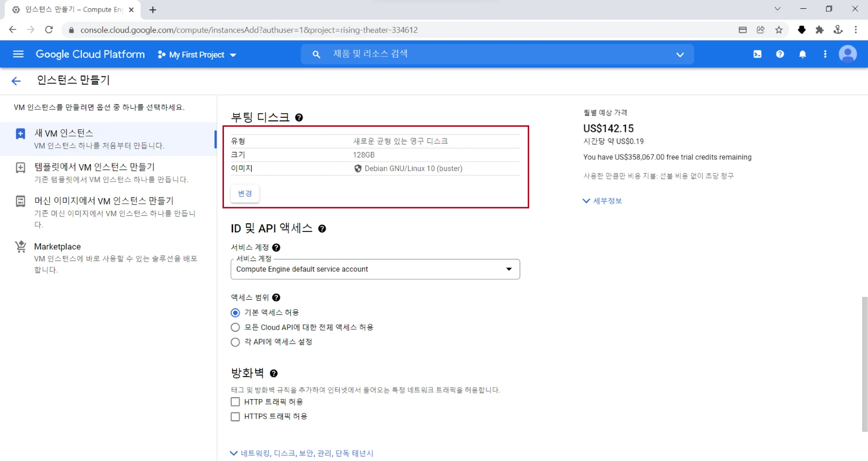Reload the page
868x461 pixels.
[49, 30]
